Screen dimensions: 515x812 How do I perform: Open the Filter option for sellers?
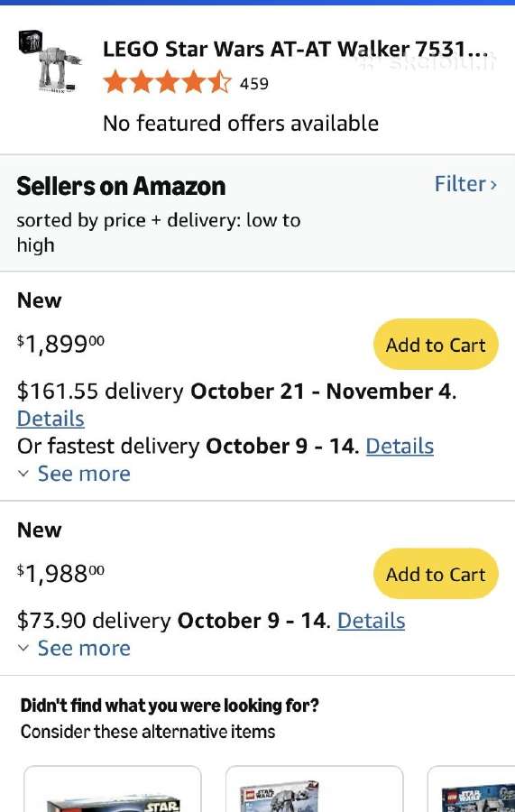465,184
